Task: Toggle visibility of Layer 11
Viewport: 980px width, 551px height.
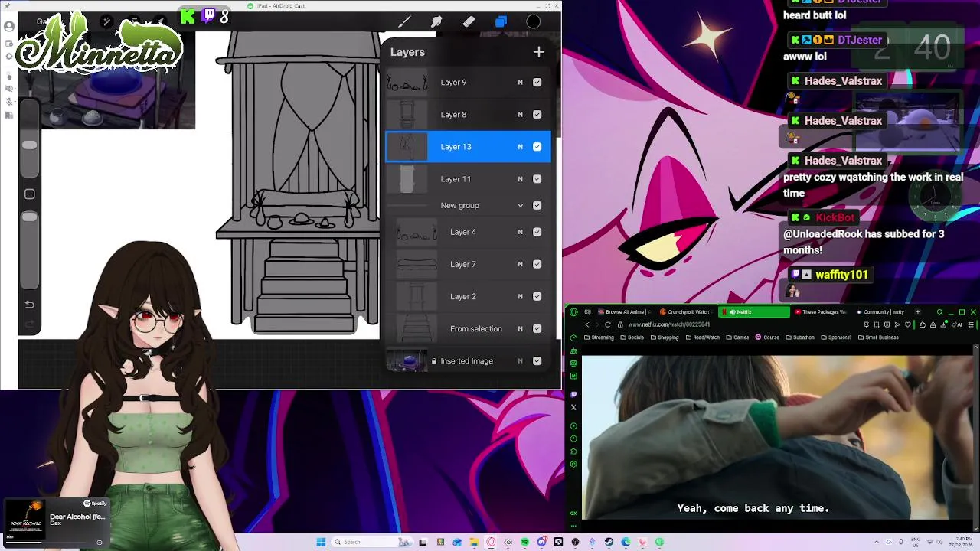Action: (537, 178)
